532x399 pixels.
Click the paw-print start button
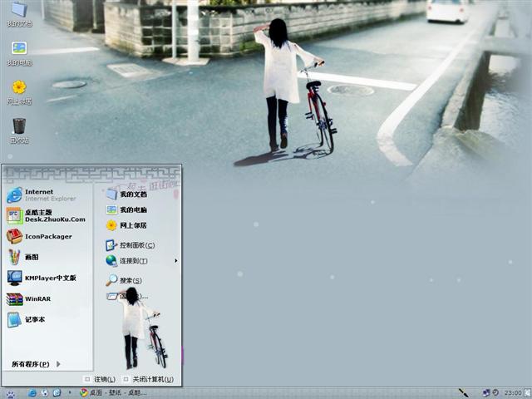11,393
